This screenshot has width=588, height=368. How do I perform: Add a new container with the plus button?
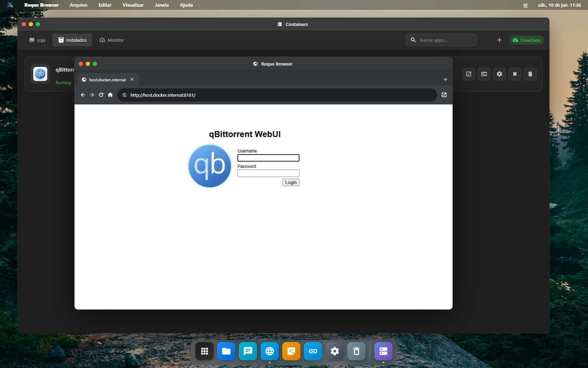[x=499, y=40]
